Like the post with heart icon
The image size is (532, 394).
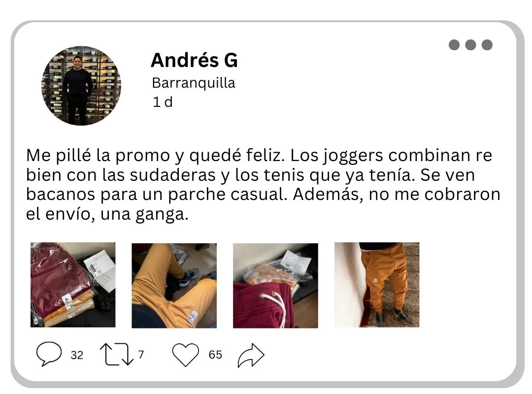[186, 355]
